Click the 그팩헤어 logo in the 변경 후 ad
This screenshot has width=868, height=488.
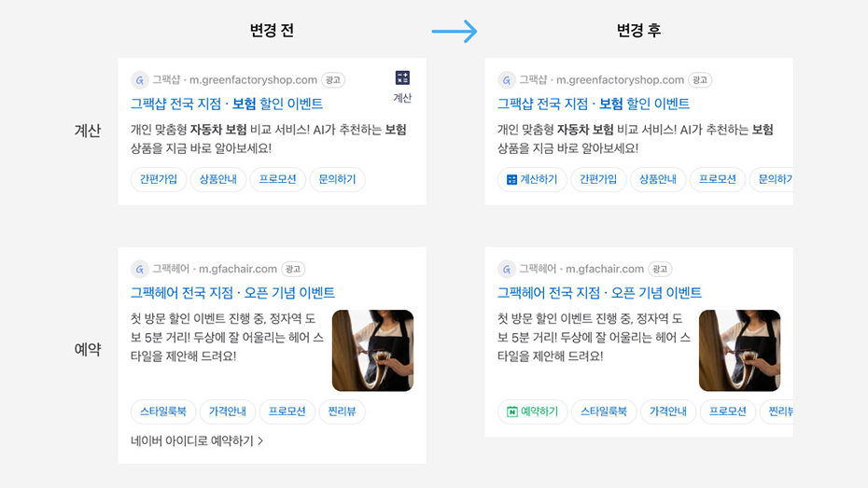pos(507,270)
